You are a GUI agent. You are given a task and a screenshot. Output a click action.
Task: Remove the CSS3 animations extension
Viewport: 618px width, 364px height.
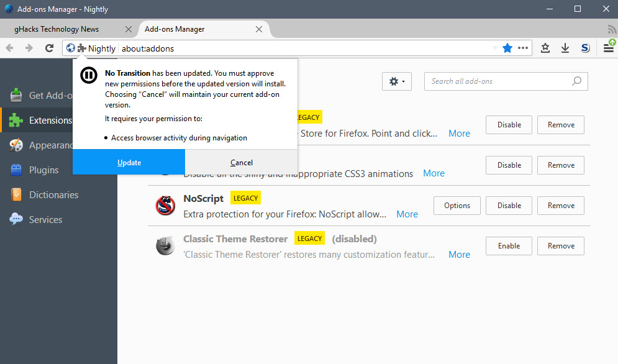pyautogui.click(x=561, y=165)
